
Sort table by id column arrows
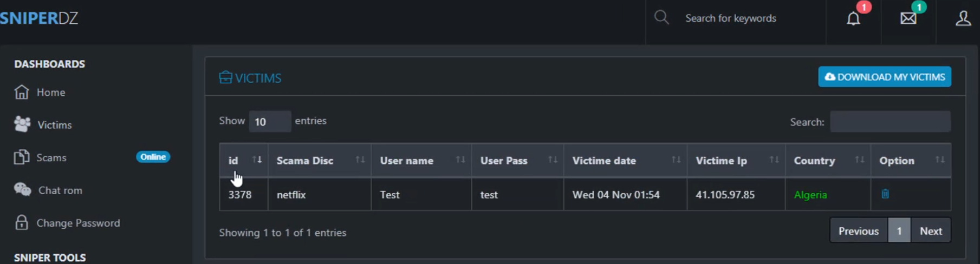coord(257,160)
